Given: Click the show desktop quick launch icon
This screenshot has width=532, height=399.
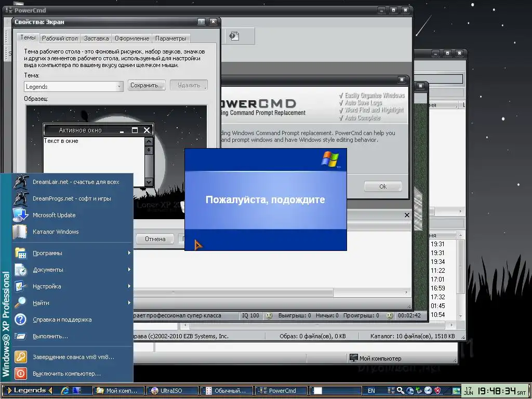Looking at the screenshot, I should tap(77, 391).
